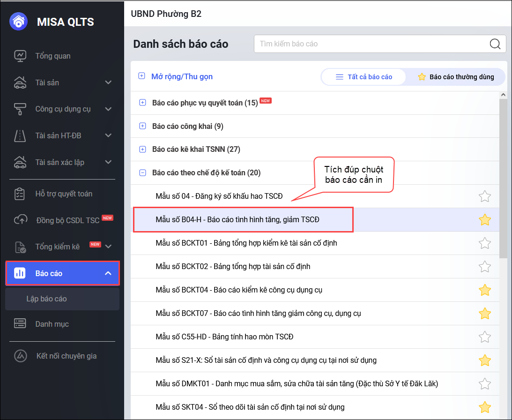512x420 pixels.
Task: Expand Báo cáo công khai group
Action: click(x=143, y=126)
